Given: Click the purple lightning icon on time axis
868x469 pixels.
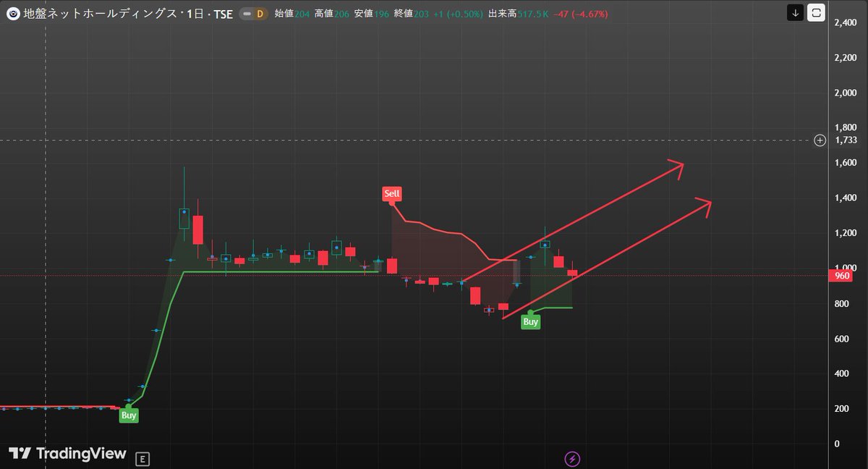Looking at the screenshot, I should pos(572,458).
